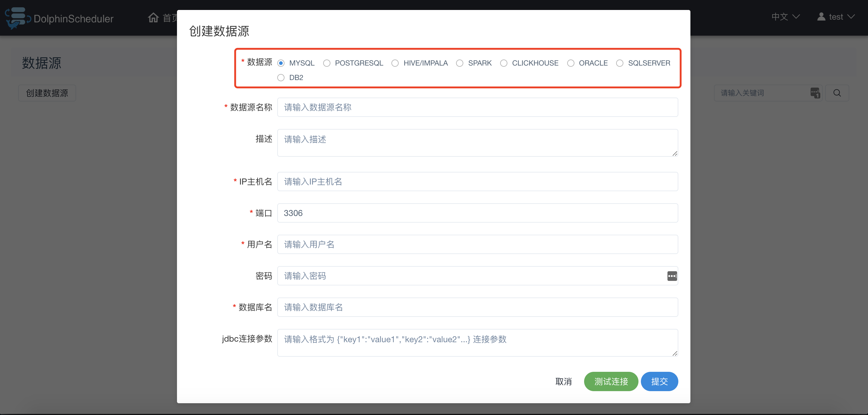Click the green 测试连接 button
This screenshot has width=868, height=415.
(611, 382)
